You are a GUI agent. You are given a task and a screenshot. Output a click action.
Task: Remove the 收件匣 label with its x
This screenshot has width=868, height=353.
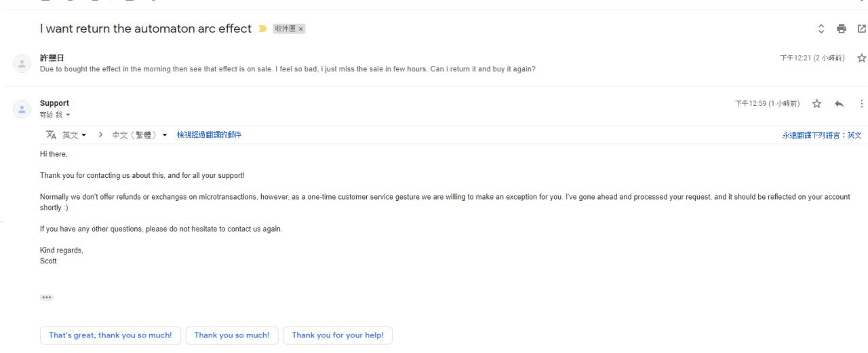pos(301,29)
